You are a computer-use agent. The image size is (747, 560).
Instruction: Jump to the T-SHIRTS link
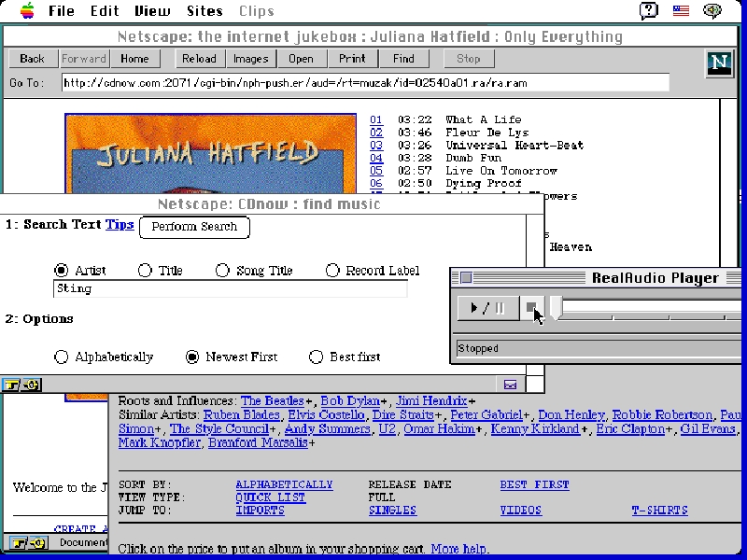tap(660, 511)
